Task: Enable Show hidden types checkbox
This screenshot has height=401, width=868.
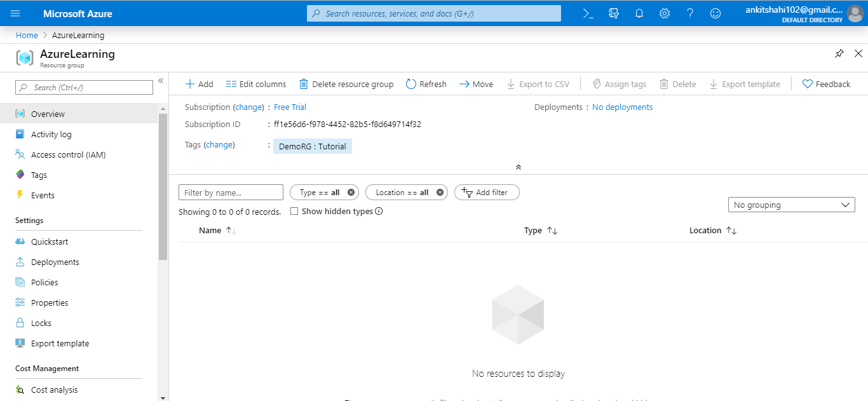Action: 294,212
